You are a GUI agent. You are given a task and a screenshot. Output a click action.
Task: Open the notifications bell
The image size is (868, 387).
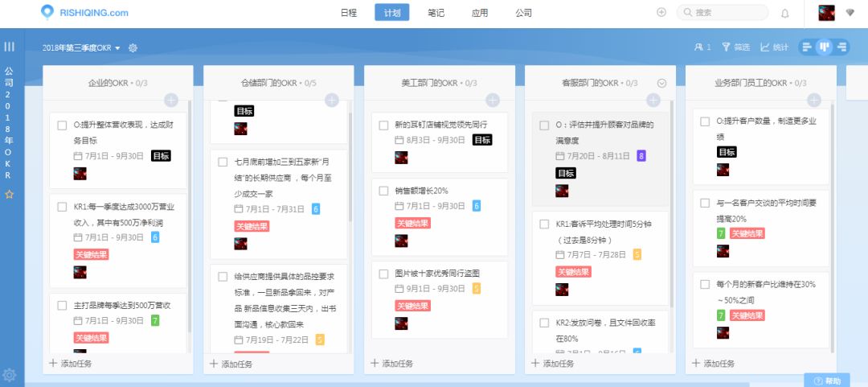784,13
